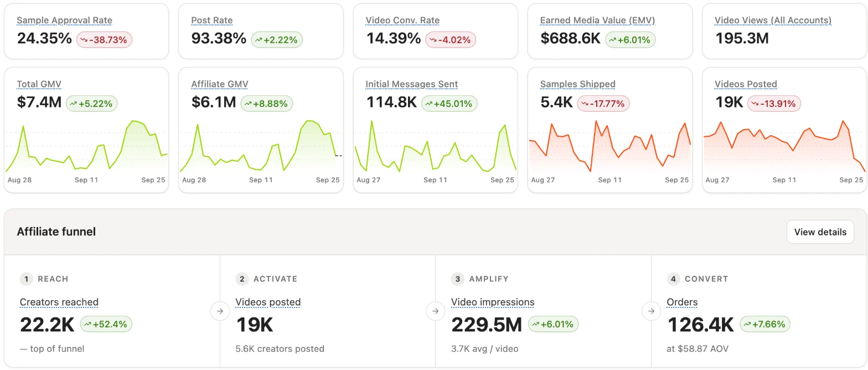Click step number 3 AMPLIFY badge
The width and height of the screenshot is (868, 370).
click(457, 279)
